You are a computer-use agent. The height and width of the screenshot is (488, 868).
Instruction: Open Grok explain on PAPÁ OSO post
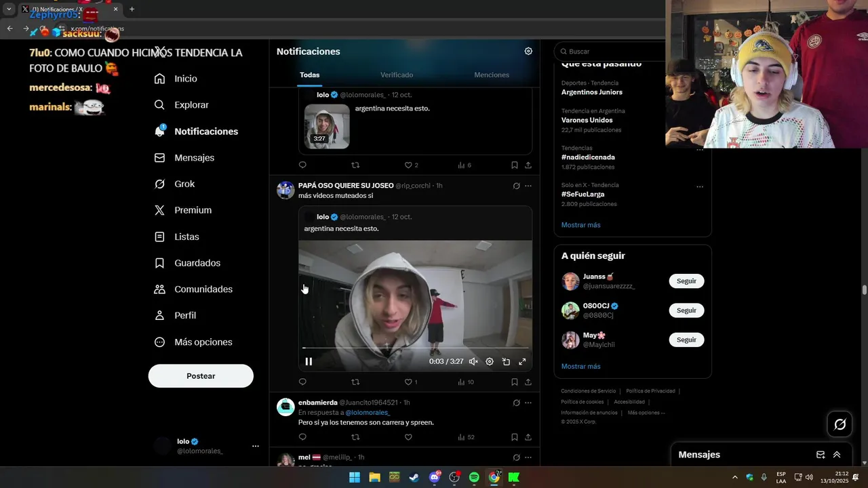click(x=516, y=186)
